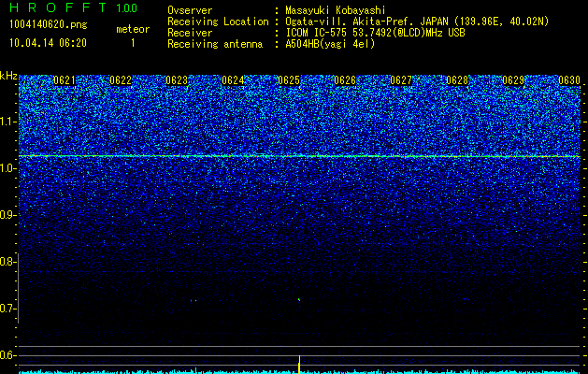Click observer name Masayuki Kobayashi
The image size is (588, 374).
[x=336, y=10]
